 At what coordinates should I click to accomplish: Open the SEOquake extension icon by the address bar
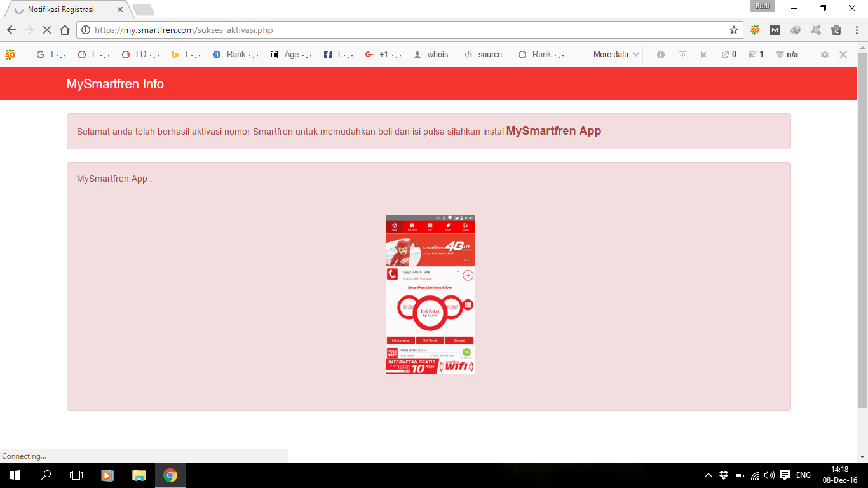coord(755,30)
